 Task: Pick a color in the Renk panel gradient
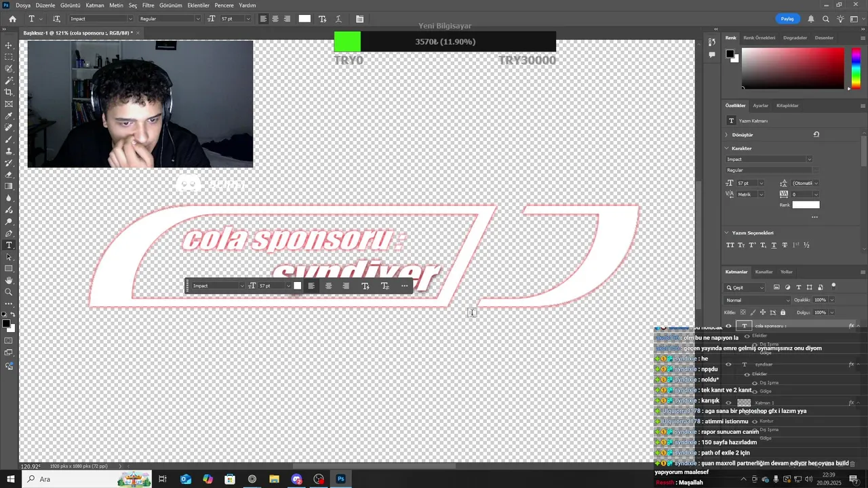point(793,68)
